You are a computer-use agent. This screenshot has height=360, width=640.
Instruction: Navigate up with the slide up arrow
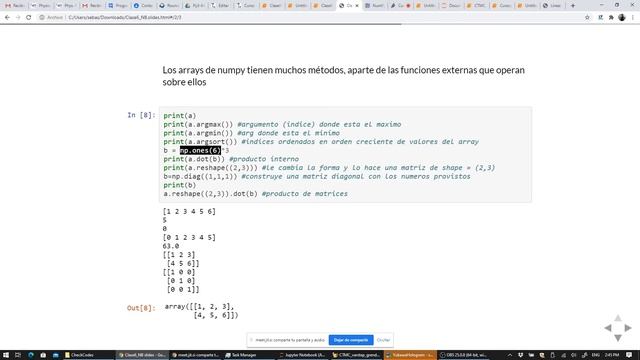pyautogui.click(x=618, y=318)
